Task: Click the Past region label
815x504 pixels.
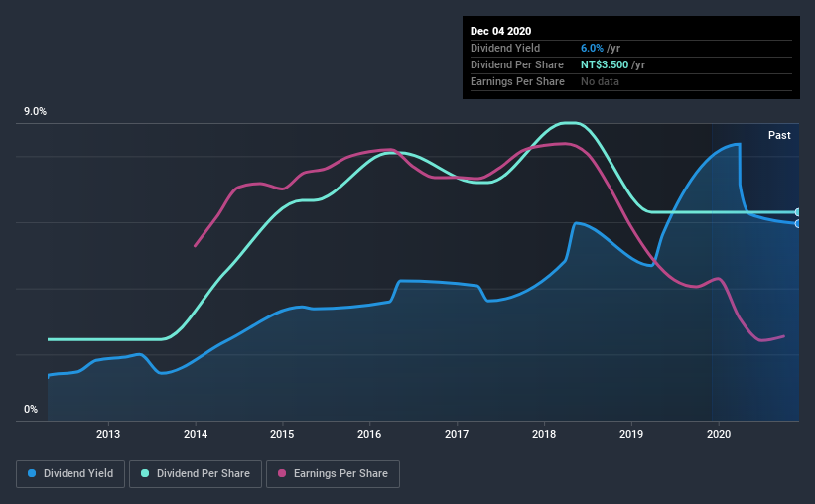Action: (779, 135)
